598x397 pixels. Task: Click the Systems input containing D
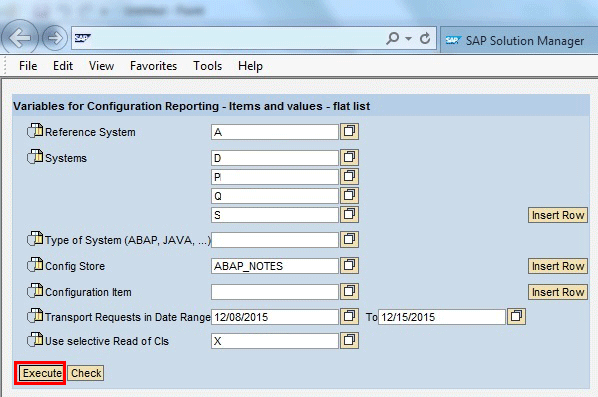(x=275, y=158)
